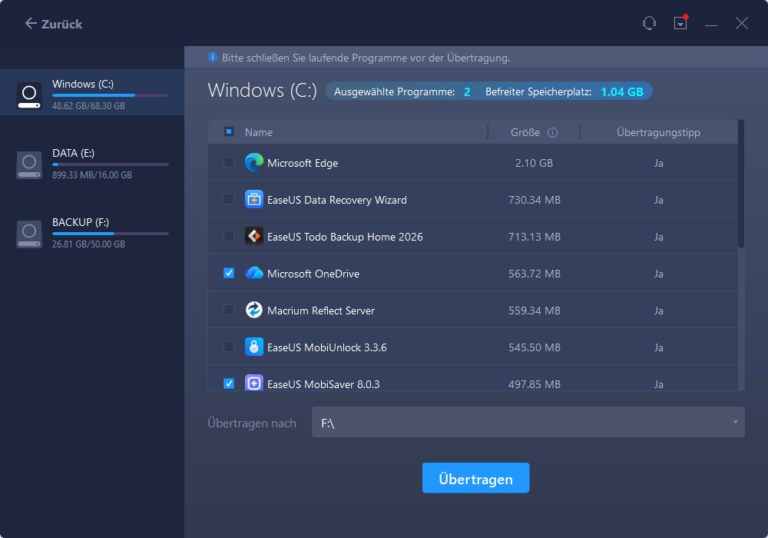Image resolution: width=768 pixels, height=538 pixels.
Task: Open the notification dropdown icon with red dot
Action: coord(681,23)
